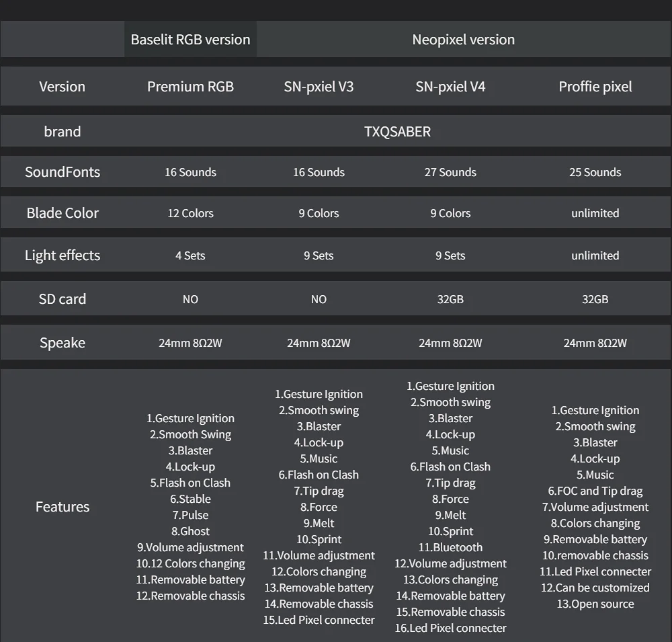Click the "25 Sounds" cell
Screen dimensions: 672x642
tap(595, 172)
